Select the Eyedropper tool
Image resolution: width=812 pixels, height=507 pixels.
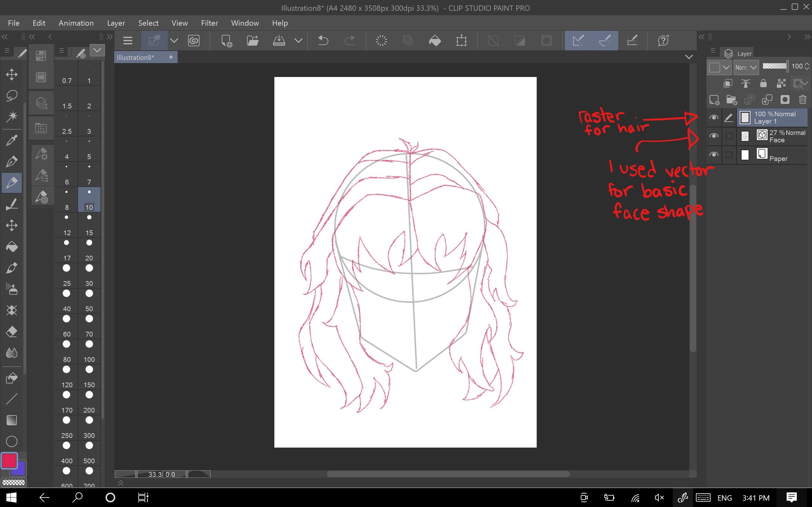click(12, 140)
